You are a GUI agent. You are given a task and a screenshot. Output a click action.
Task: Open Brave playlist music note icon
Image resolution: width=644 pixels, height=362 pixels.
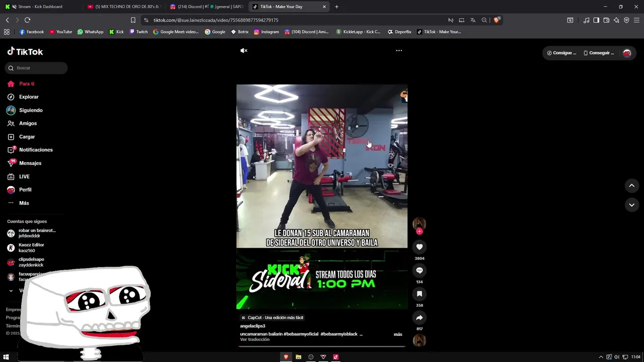[586, 20]
